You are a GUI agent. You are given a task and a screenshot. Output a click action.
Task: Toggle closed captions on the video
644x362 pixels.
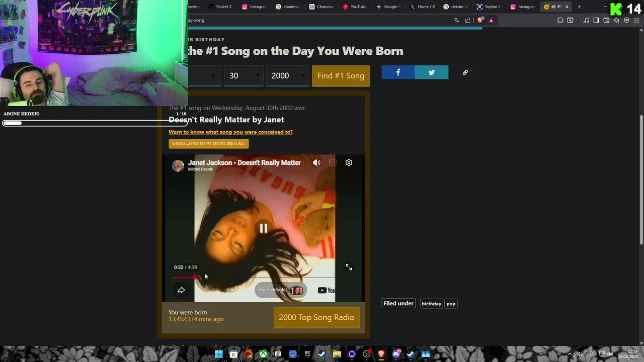(333, 162)
